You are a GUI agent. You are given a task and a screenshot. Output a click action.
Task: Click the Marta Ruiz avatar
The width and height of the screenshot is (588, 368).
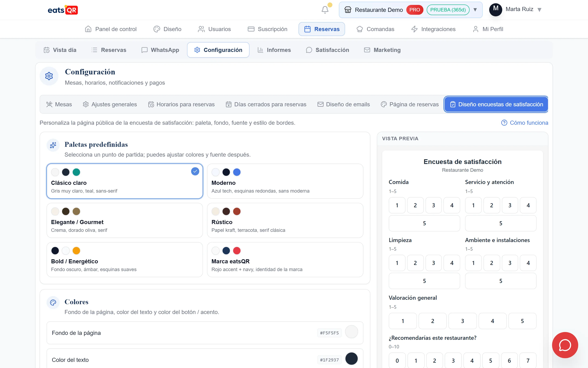496,9
